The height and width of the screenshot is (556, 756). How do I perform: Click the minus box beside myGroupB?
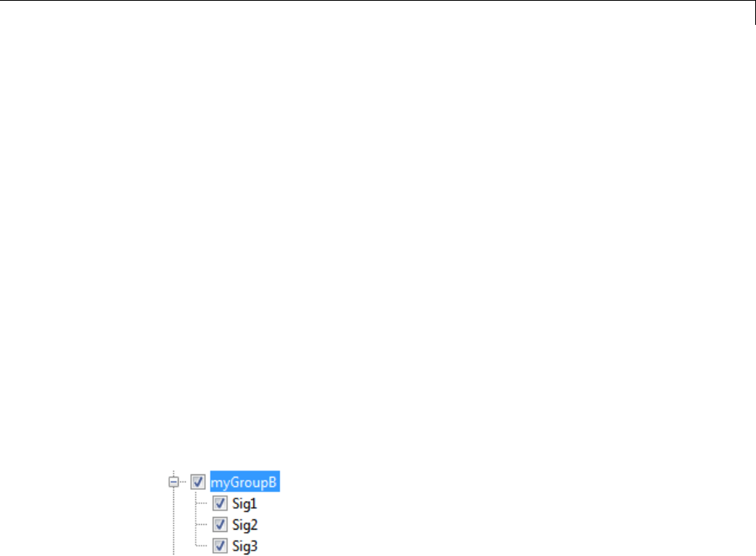pos(173,481)
